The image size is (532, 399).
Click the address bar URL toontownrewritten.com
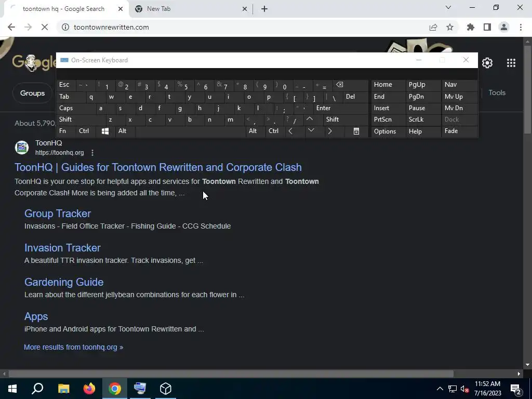click(x=111, y=27)
